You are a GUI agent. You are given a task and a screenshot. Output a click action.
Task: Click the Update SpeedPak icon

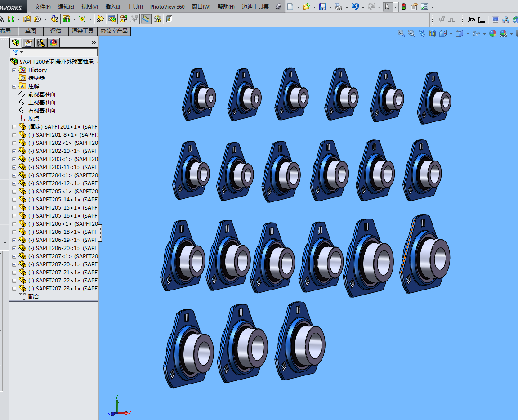coord(157,19)
